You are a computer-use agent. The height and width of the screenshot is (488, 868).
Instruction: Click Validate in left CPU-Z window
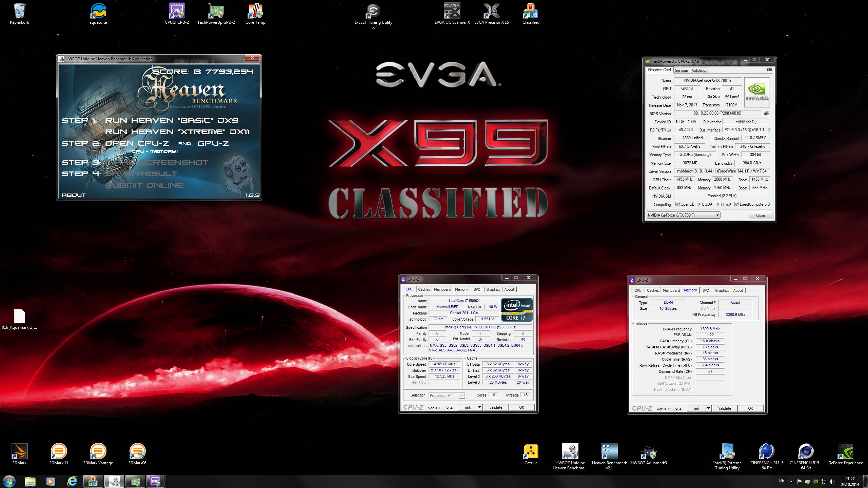496,407
